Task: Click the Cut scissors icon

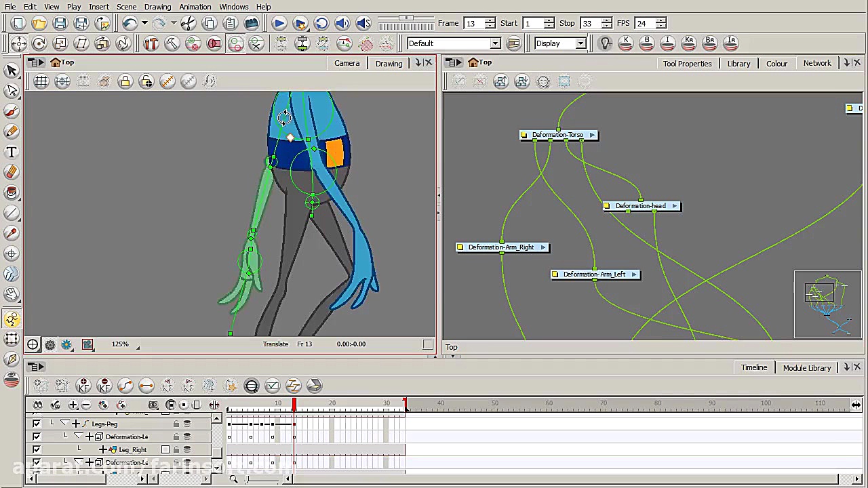Action: pyautogui.click(x=188, y=24)
